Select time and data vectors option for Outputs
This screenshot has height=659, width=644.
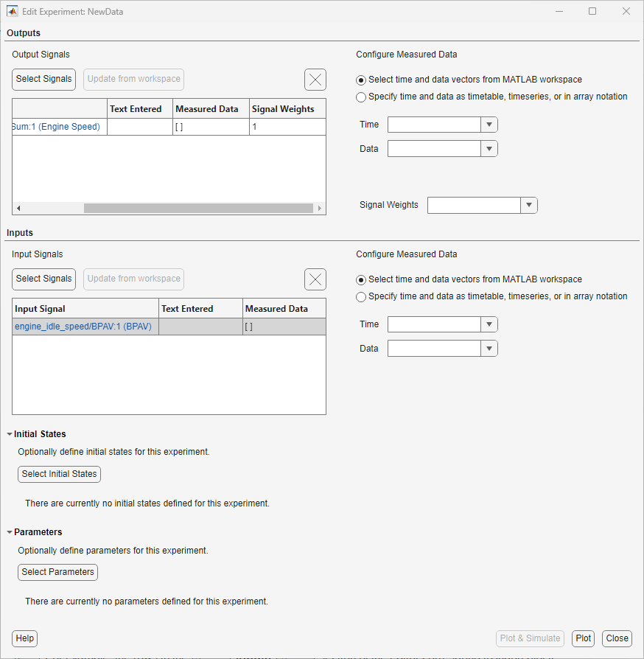tap(361, 80)
